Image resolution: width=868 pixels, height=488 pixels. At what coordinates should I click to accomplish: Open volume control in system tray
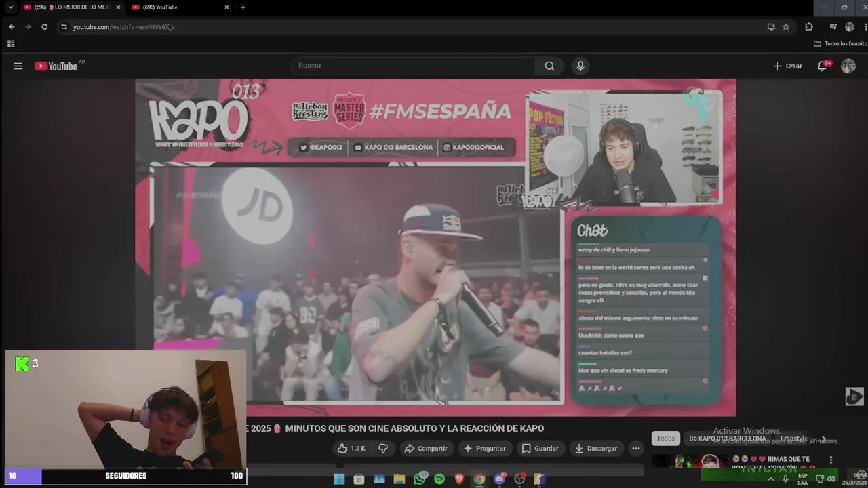click(x=831, y=479)
